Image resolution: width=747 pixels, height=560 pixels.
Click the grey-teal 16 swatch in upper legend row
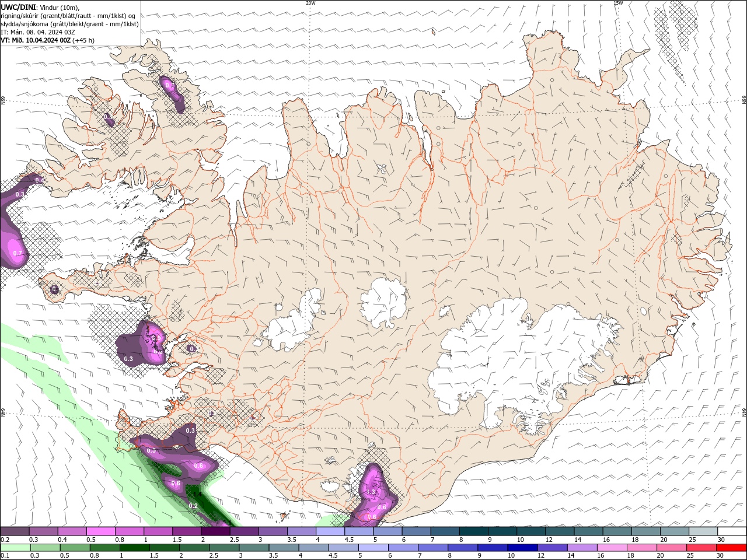pyautogui.click(x=617, y=531)
